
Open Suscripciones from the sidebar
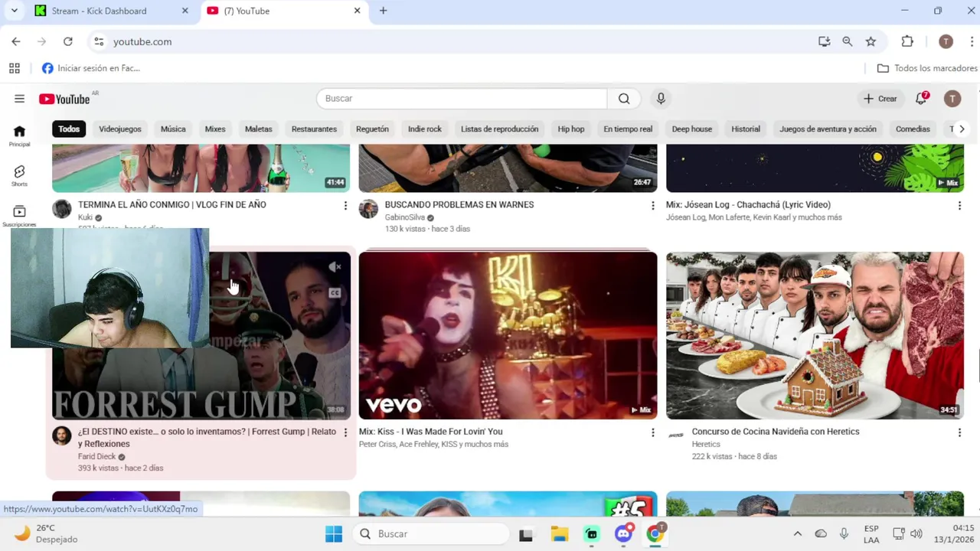pos(19,216)
